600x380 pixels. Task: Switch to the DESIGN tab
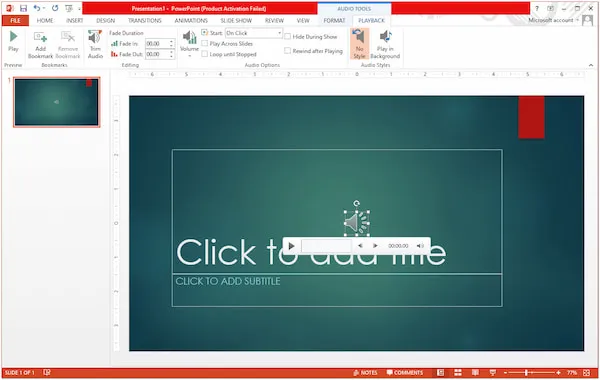106,21
